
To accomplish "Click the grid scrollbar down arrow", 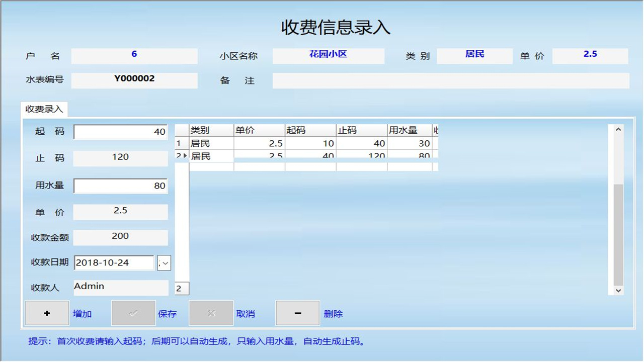I will coord(618,291).
